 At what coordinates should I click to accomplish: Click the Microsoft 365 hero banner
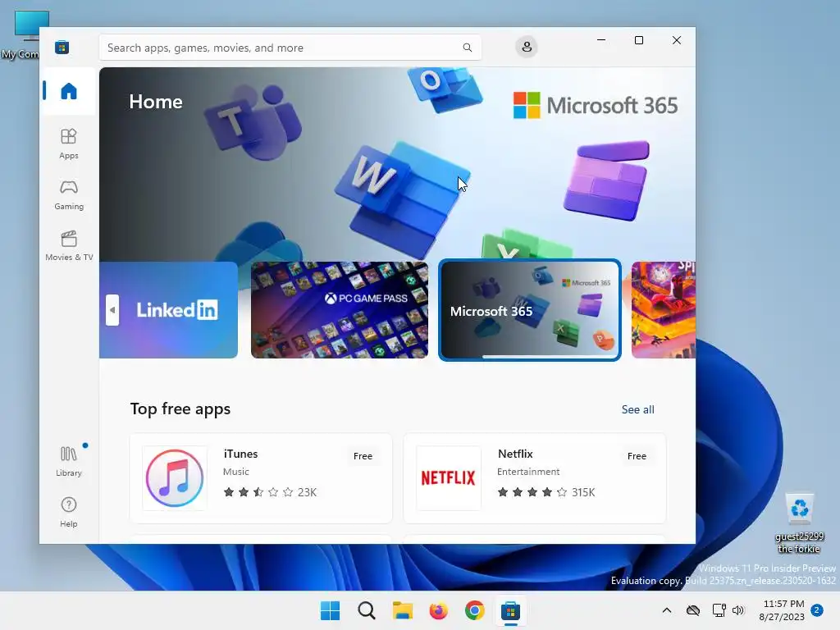click(x=397, y=164)
